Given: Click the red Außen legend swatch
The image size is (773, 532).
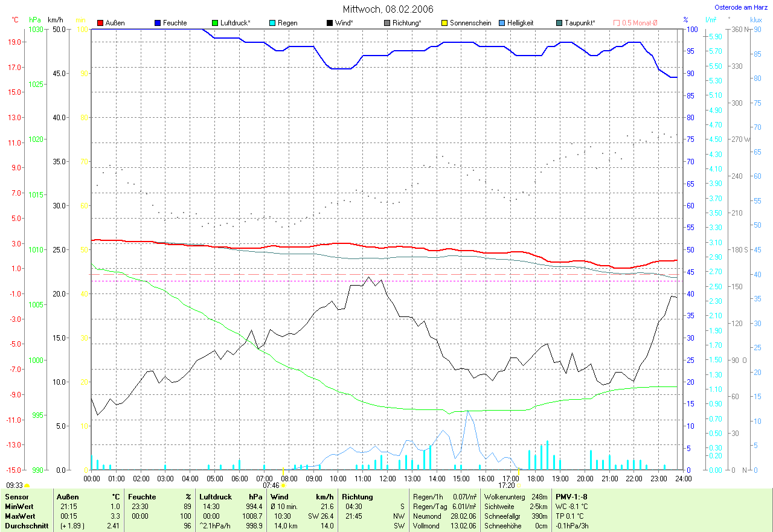Looking at the screenshot, I should pyautogui.click(x=100, y=23).
